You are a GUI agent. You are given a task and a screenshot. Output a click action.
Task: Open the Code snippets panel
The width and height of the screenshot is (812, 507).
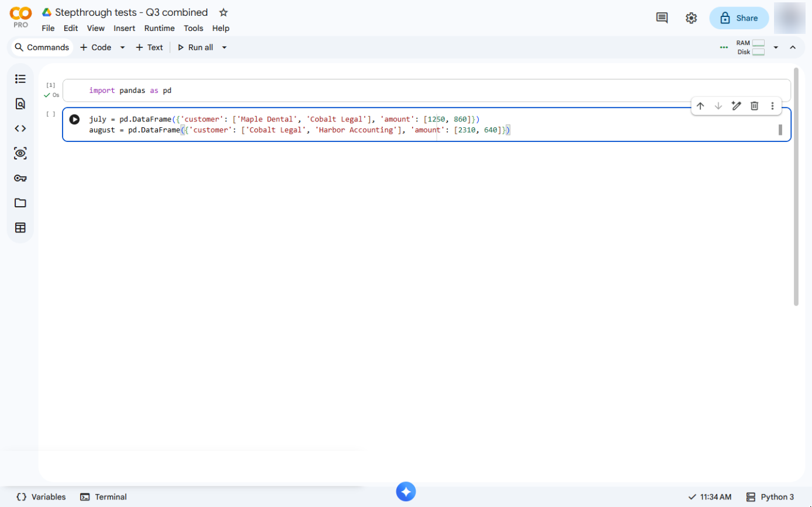pyautogui.click(x=20, y=129)
